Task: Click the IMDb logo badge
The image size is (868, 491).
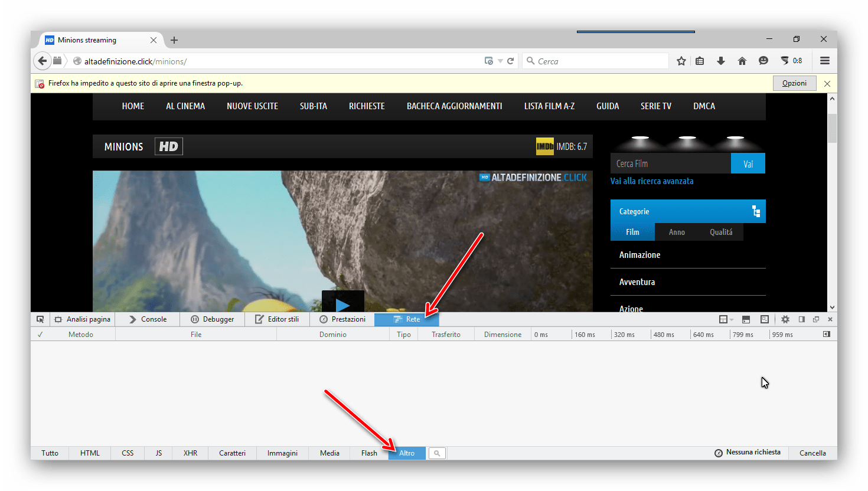Action: point(544,146)
